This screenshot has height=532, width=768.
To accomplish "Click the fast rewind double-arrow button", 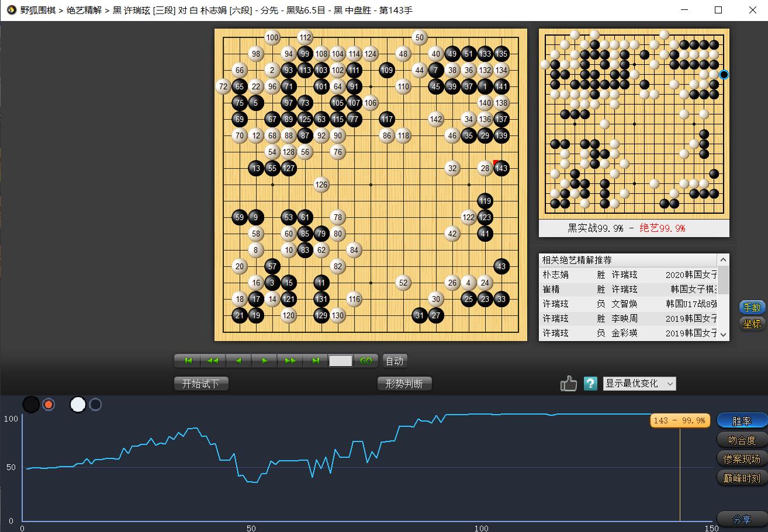I will coord(213,361).
